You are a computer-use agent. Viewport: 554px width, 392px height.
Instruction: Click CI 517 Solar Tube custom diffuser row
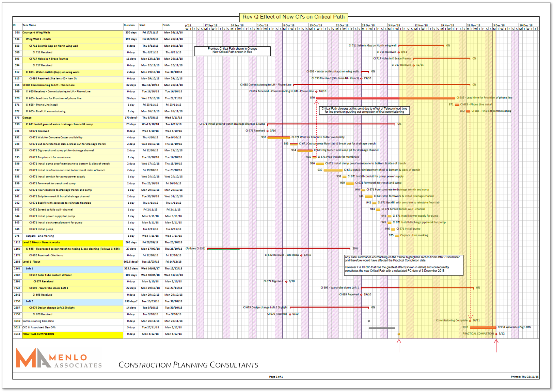pyautogui.click(x=99, y=275)
